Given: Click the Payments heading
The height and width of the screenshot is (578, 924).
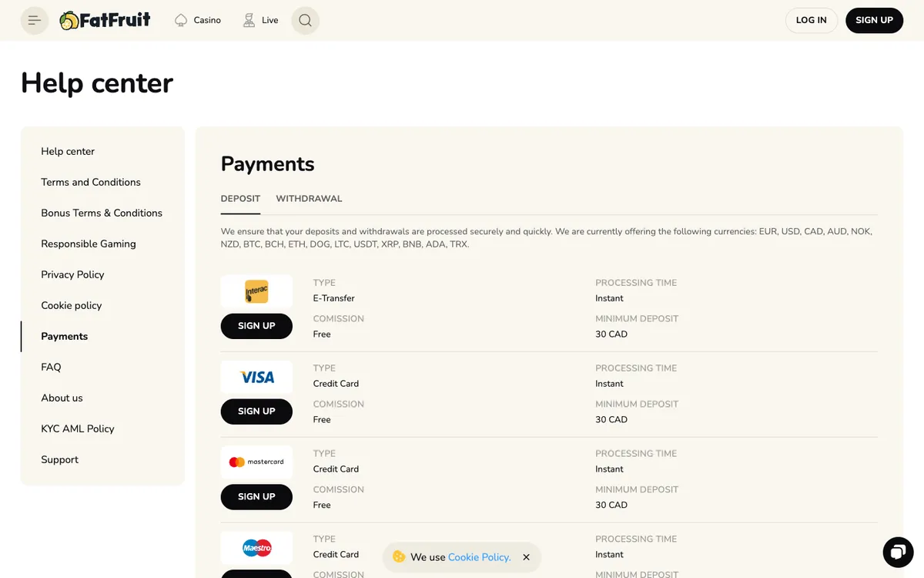Looking at the screenshot, I should click(x=268, y=164).
